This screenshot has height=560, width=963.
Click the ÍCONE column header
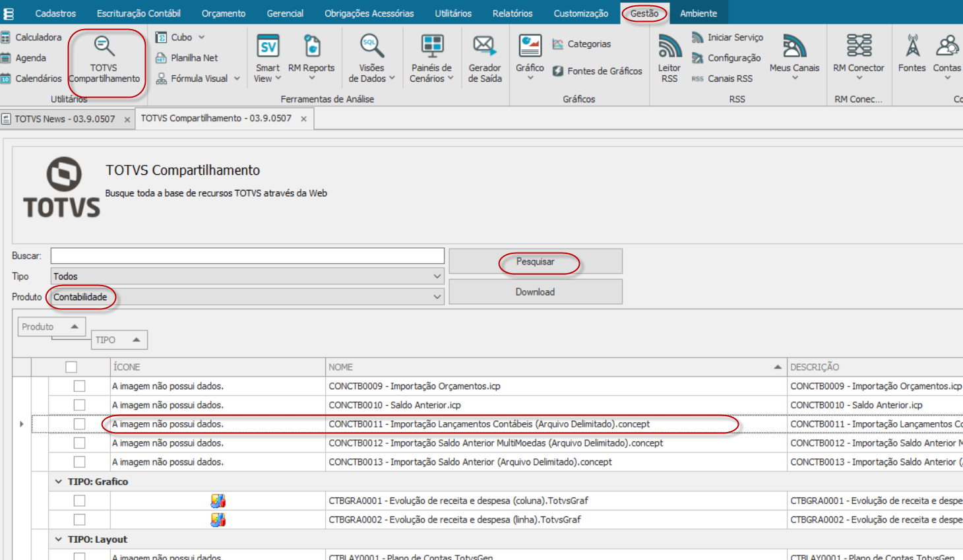pyautogui.click(x=218, y=367)
